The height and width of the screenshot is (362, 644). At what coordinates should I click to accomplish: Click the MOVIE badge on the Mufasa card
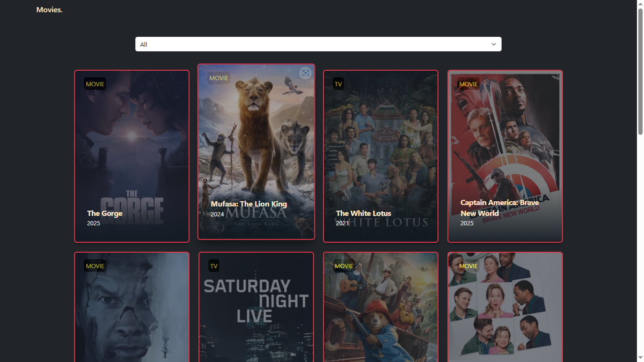point(218,78)
